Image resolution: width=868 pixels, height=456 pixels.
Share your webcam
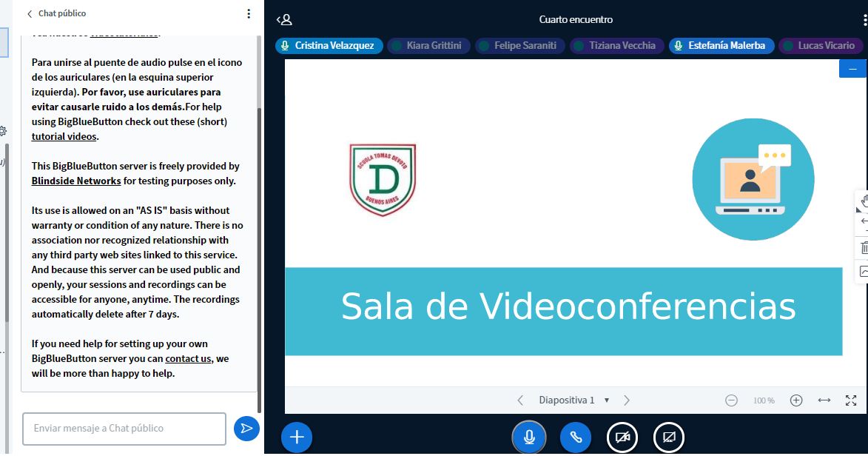622,437
